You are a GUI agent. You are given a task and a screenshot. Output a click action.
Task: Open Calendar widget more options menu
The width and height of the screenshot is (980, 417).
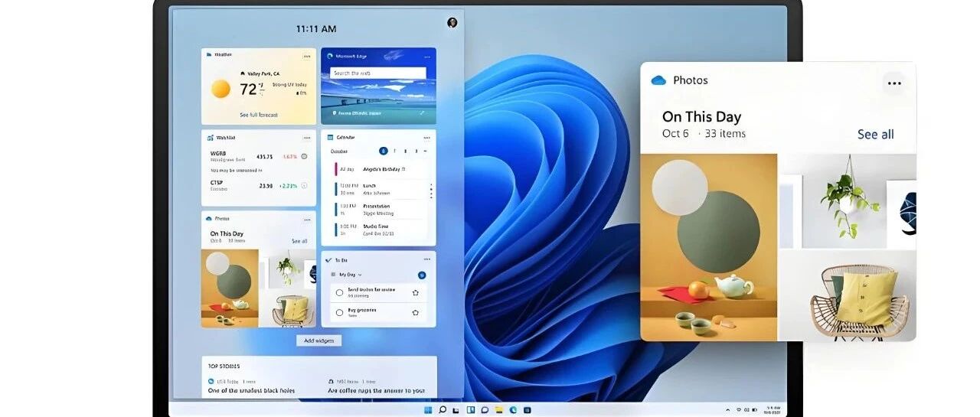pos(427,138)
